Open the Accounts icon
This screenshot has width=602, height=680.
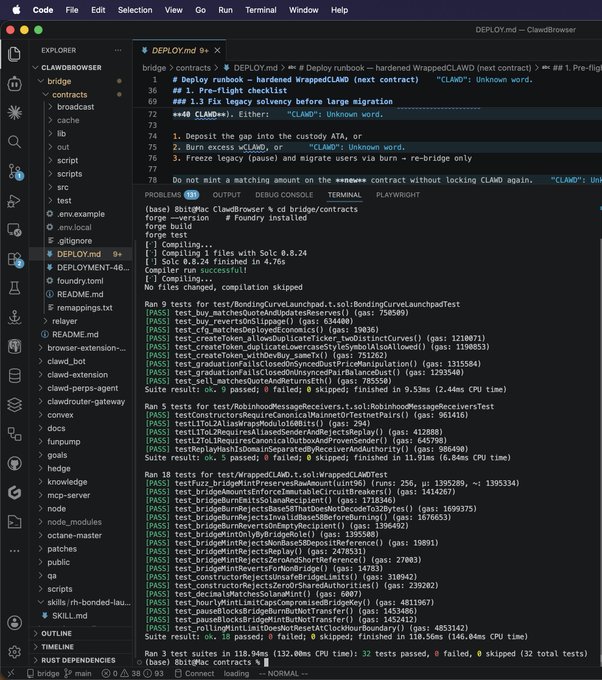coord(14,623)
